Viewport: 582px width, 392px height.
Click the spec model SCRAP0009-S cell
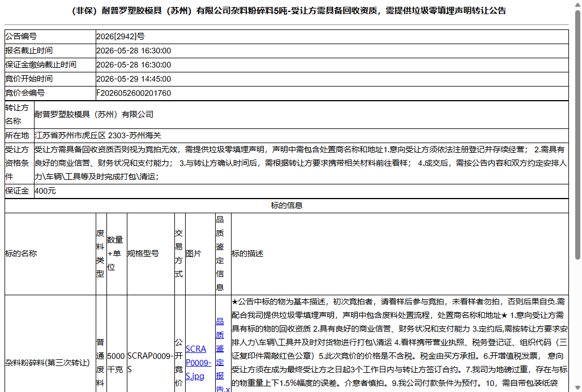pos(151,363)
